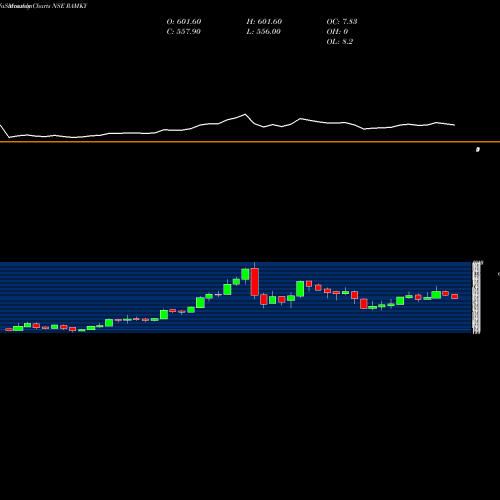The image size is (500, 500).
Task: Click the close value 'C: 557.90'
Action: 184,32
